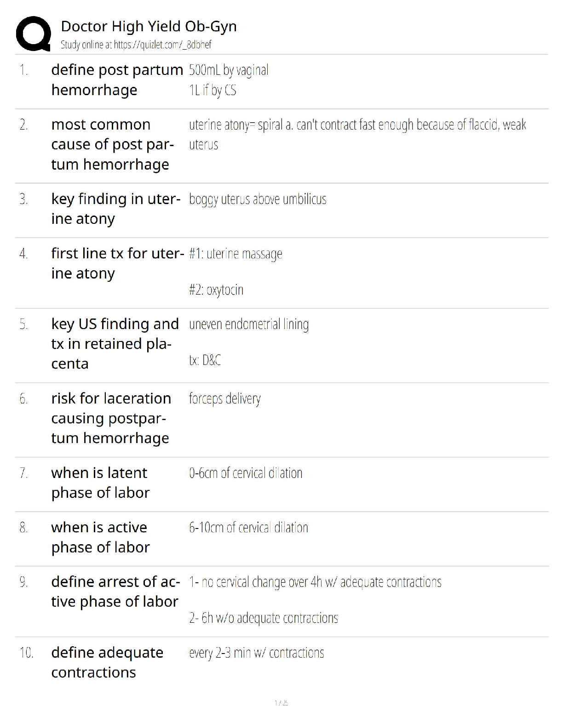
Task: Select the answer boggy uterus above umbilicus
Action: 258,199
